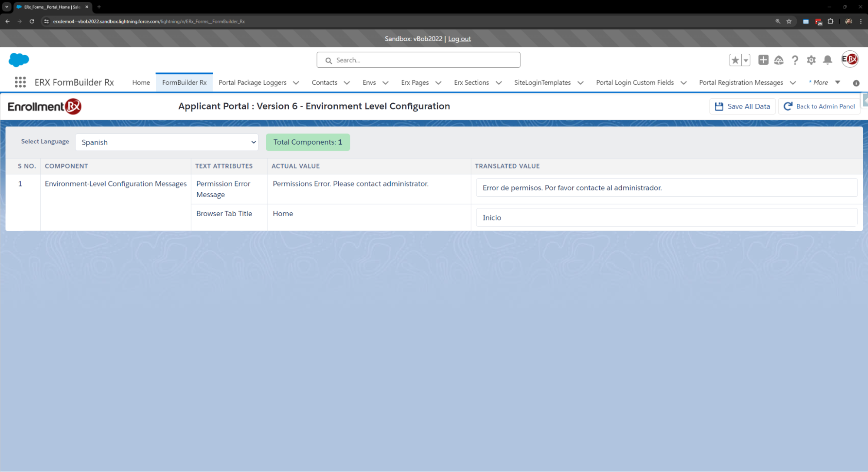Click Back to Admin Panel
868x472 pixels.
819,106
